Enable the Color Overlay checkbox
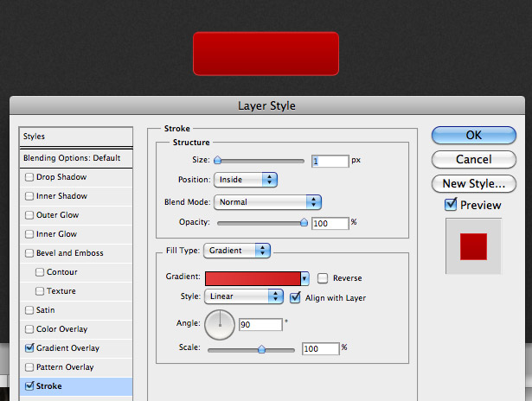 tap(29, 328)
